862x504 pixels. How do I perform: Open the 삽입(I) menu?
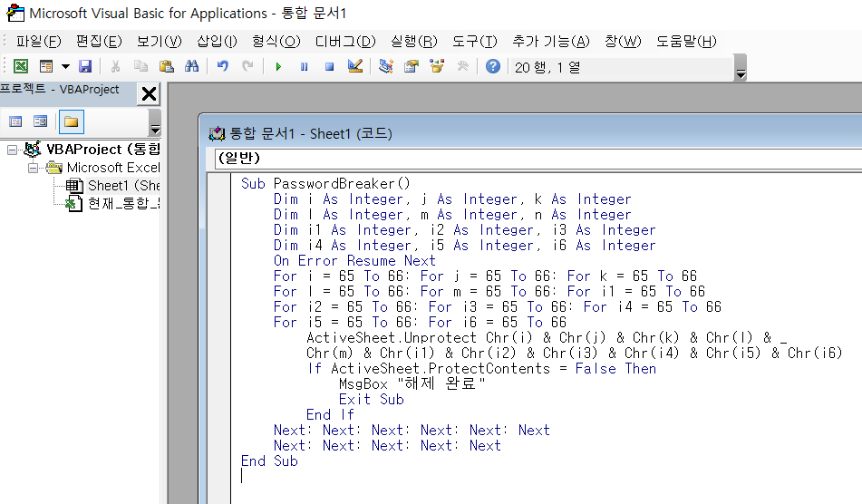[218, 41]
